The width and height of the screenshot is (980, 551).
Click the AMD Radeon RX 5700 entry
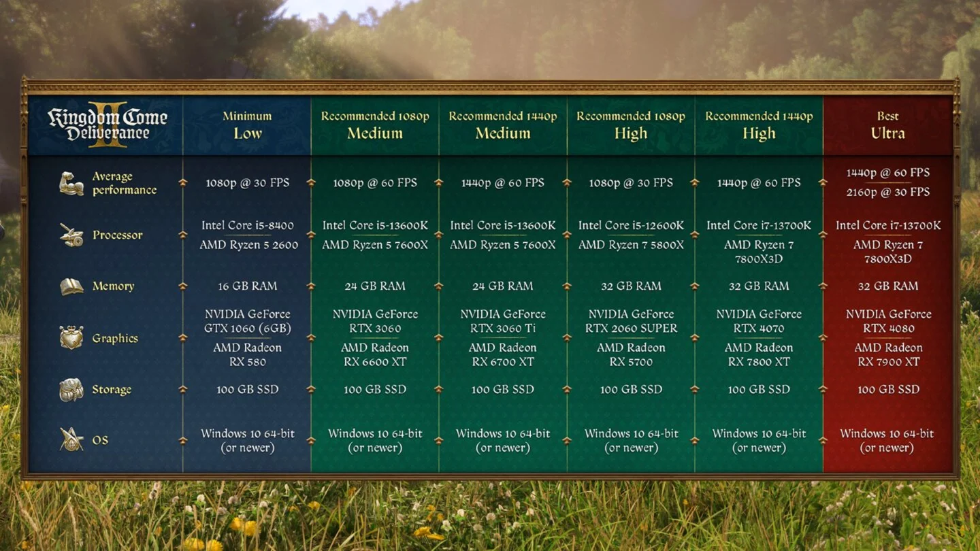coord(631,354)
